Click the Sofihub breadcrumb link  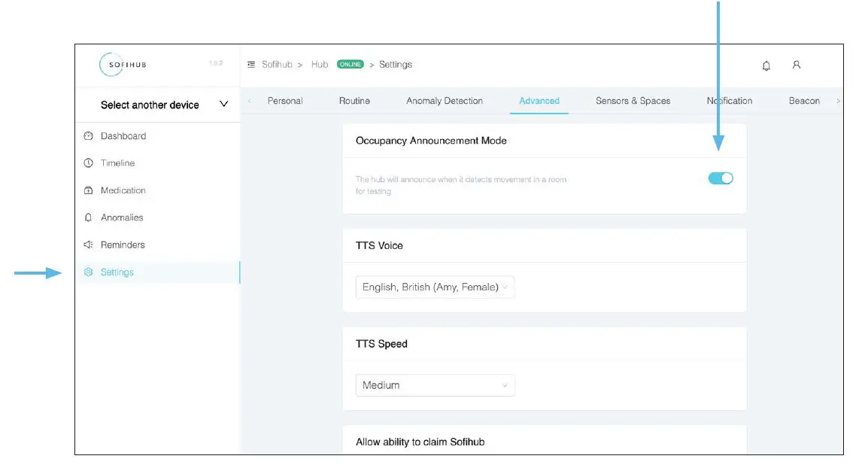coord(277,65)
